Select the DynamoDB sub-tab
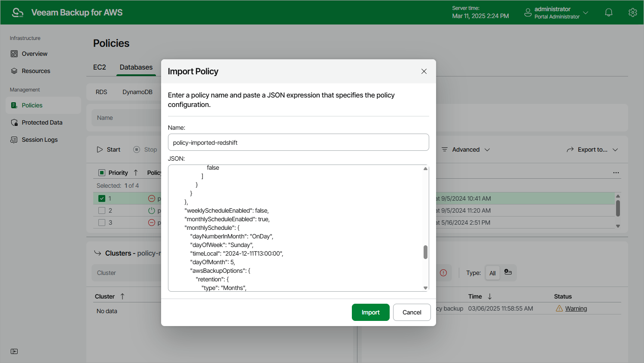 (137, 92)
